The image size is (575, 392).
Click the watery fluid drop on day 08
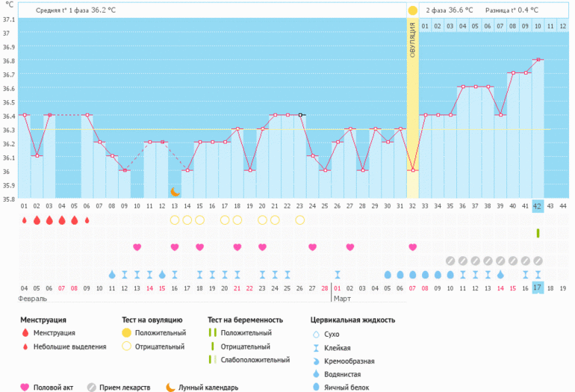[x=112, y=274]
